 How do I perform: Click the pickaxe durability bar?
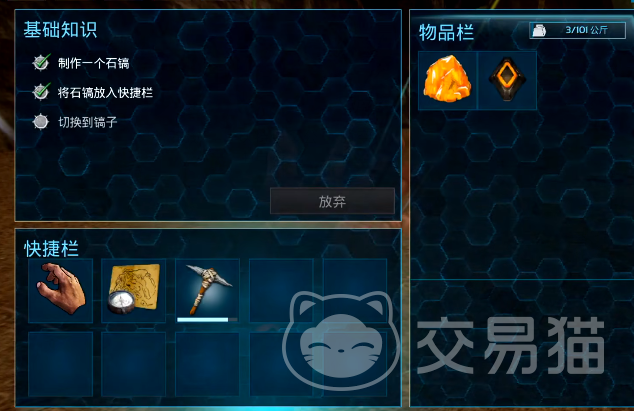[x=207, y=320]
